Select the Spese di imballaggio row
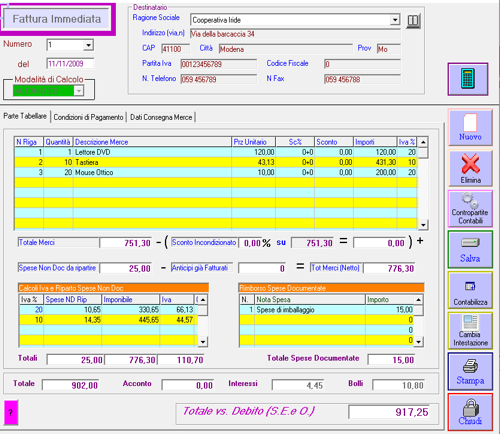This screenshot has width=500, height=434. point(327,310)
